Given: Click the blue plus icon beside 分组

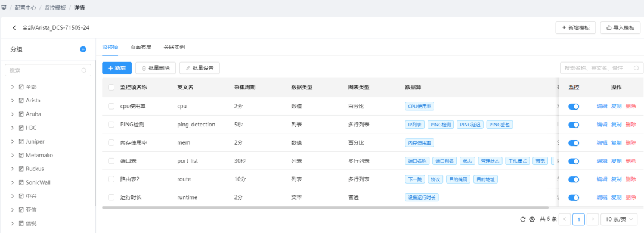Looking at the screenshot, I should (x=83, y=49).
